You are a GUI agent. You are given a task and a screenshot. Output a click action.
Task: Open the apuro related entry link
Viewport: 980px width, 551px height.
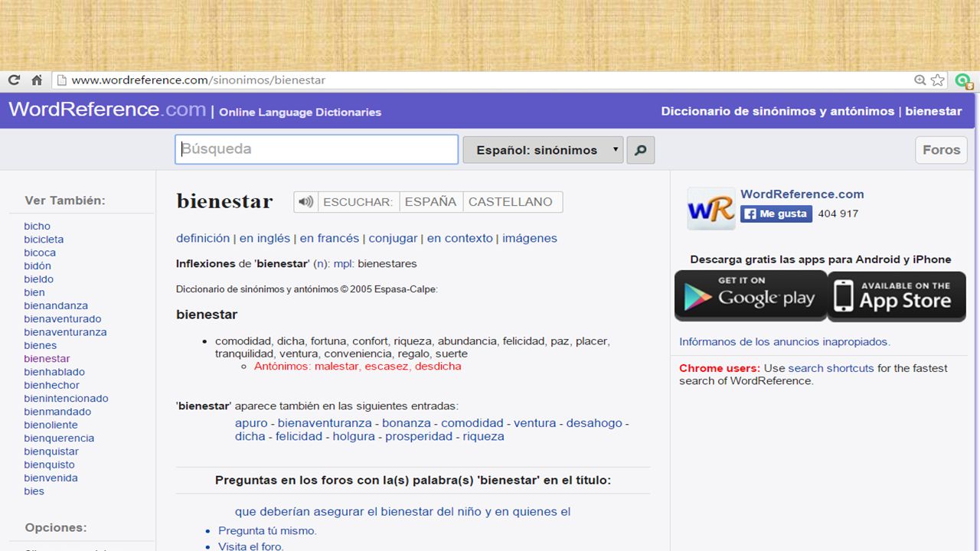pyautogui.click(x=251, y=423)
